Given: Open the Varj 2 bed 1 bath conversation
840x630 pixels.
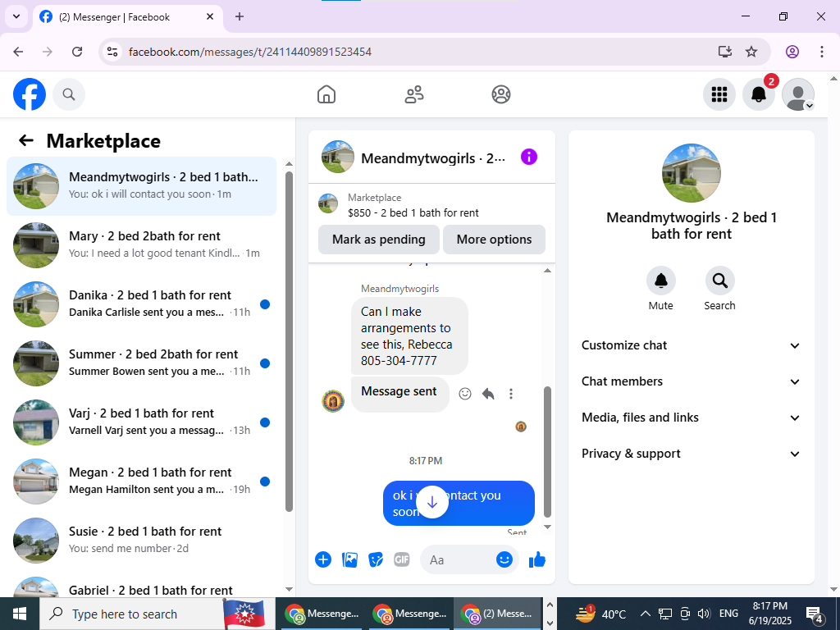Looking at the screenshot, I should click(141, 422).
